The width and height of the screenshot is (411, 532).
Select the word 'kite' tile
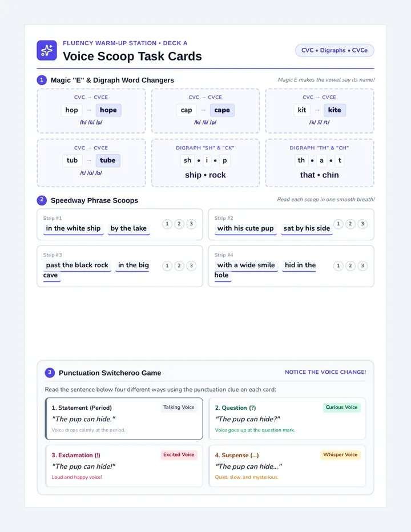click(335, 110)
